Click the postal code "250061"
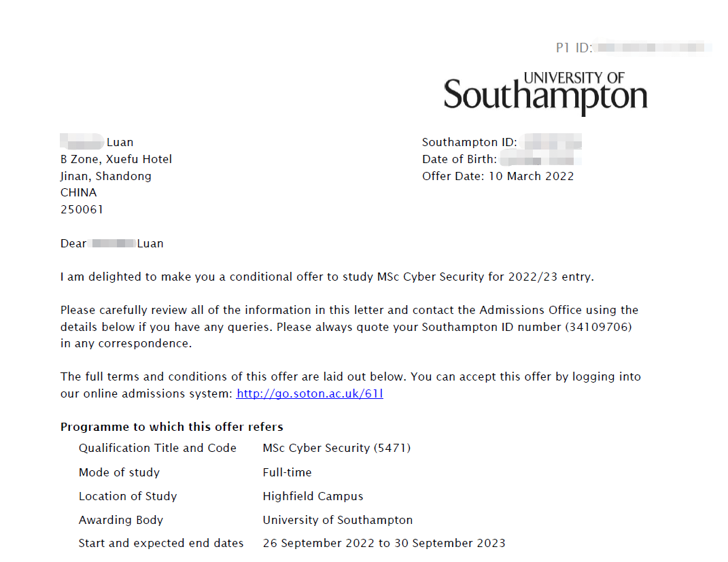 82,209
